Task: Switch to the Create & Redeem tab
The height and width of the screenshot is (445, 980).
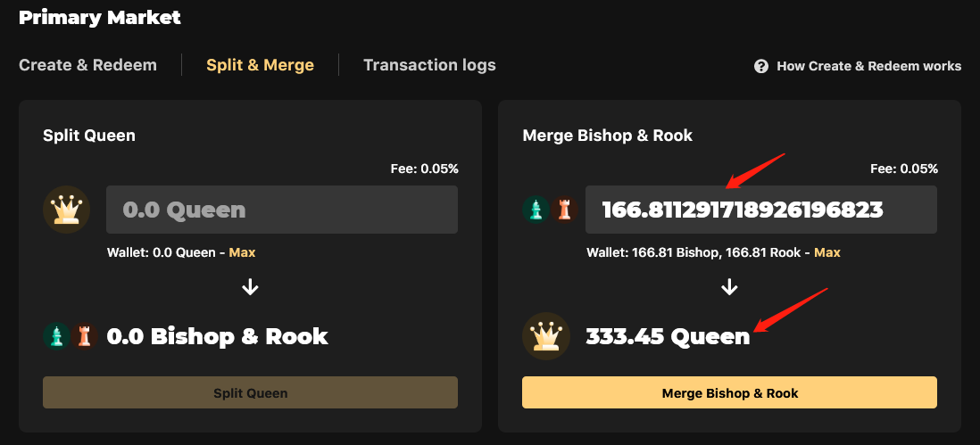Action: (x=87, y=65)
